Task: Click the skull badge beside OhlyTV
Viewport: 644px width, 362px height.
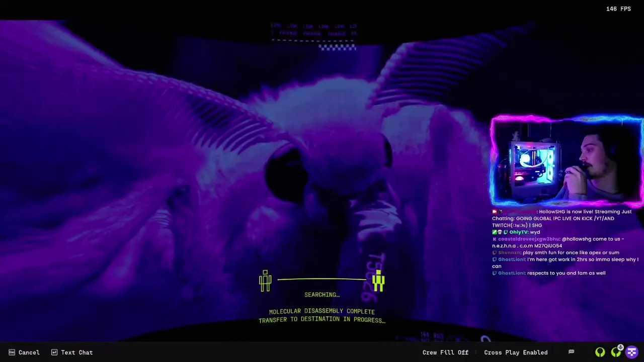Action: [x=500, y=232]
